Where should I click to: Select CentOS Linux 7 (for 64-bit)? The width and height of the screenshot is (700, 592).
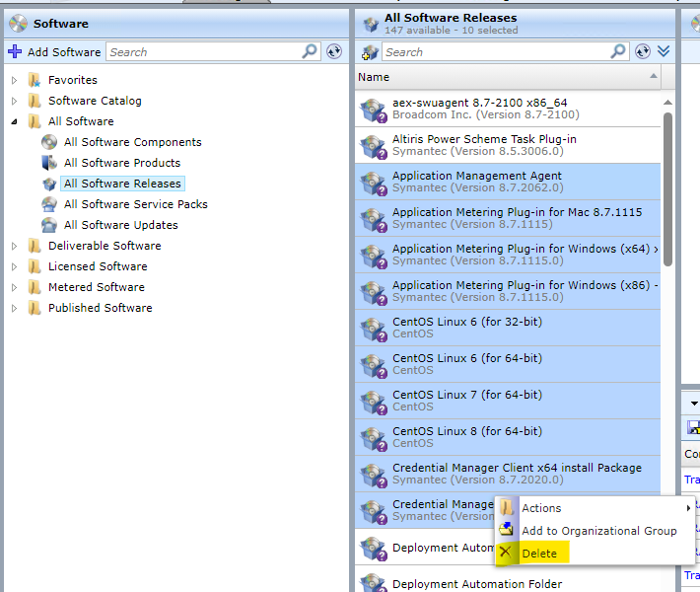(508, 402)
